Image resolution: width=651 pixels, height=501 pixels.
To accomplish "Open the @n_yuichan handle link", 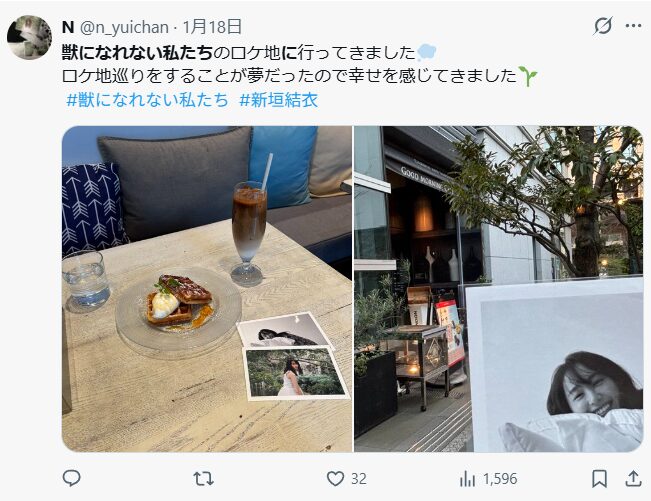I will tap(124, 27).
